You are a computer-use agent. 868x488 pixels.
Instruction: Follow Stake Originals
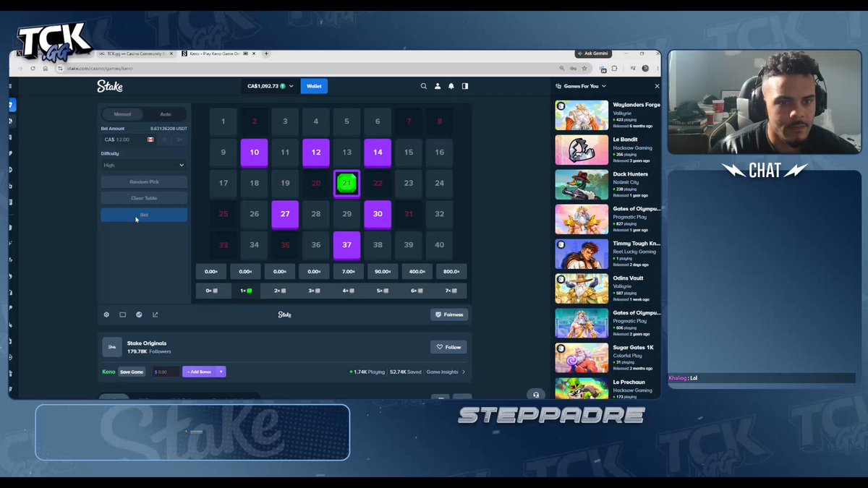point(448,347)
